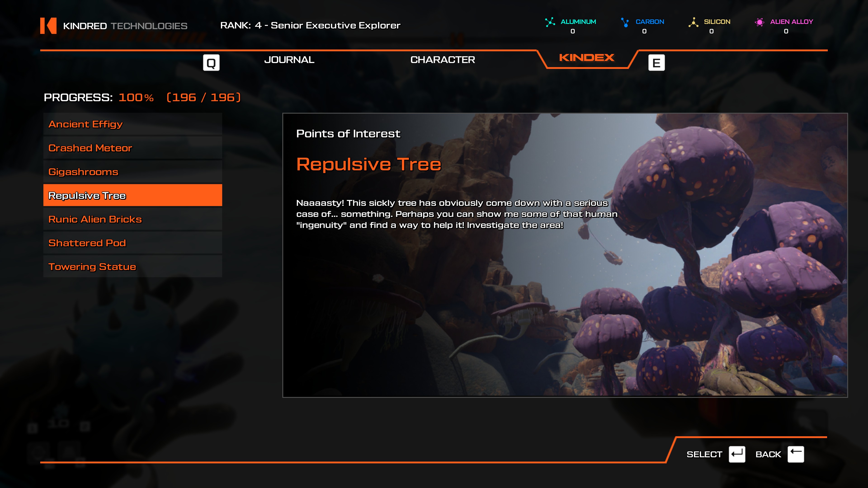The height and width of the screenshot is (488, 868).
Task: Open the Character tab
Action: [442, 60]
